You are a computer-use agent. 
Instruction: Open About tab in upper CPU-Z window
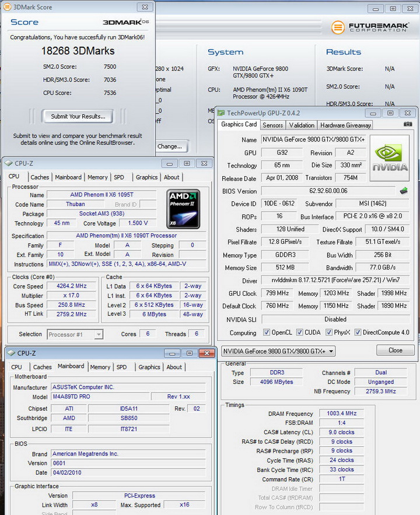click(x=171, y=177)
